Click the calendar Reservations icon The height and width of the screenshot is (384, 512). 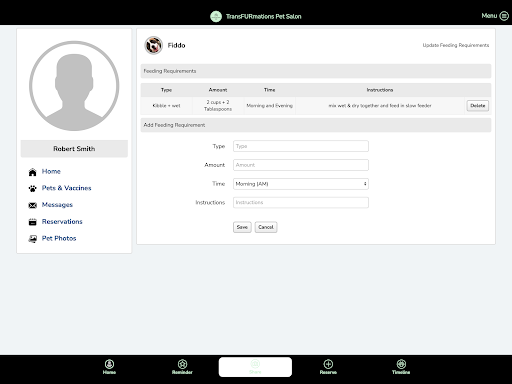click(x=32, y=222)
